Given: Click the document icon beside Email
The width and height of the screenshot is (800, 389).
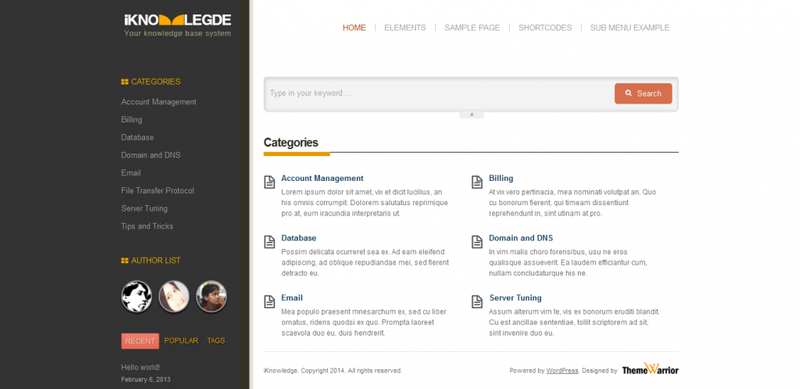Looking at the screenshot, I should 269,301.
